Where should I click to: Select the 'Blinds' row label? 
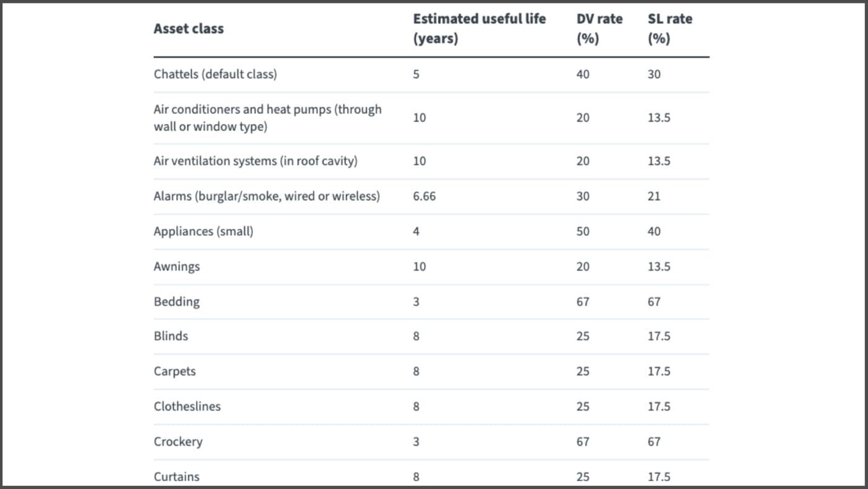[170, 336]
